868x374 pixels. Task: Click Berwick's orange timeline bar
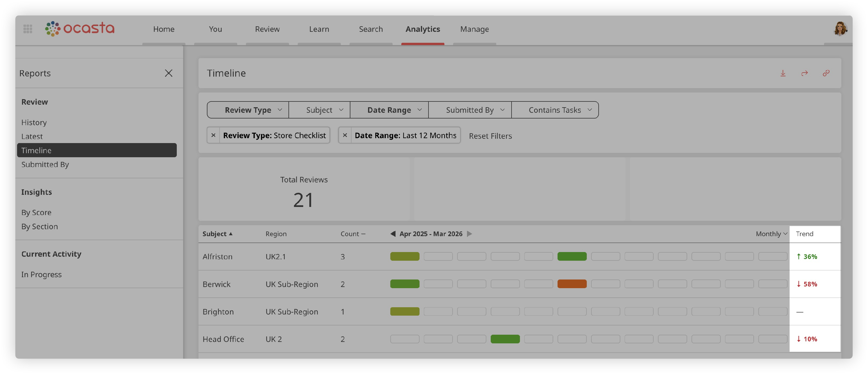[572, 284]
